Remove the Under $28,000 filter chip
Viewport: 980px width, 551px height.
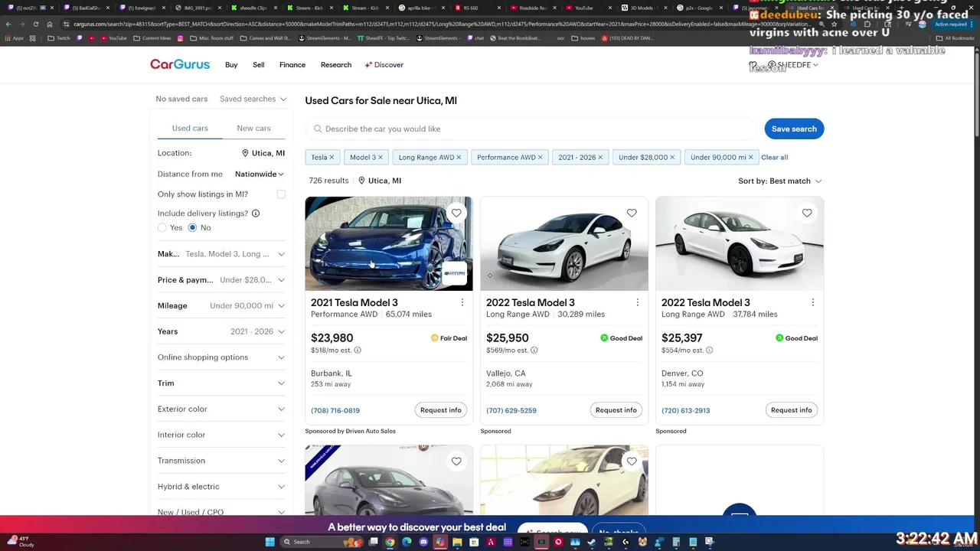tap(672, 158)
